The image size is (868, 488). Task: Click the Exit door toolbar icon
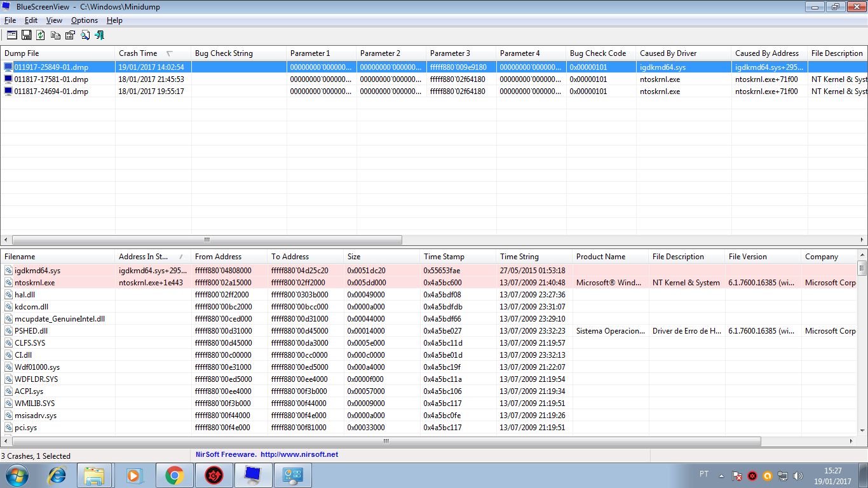pos(99,35)
